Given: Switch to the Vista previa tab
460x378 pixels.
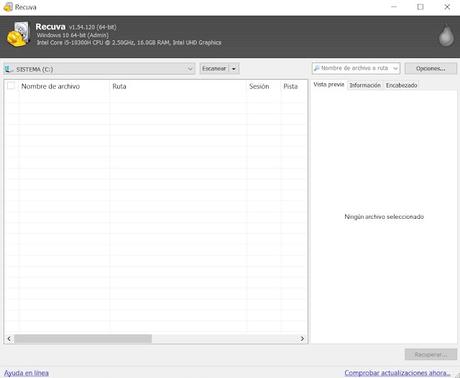Looking at the screenshot, I should coord(329,85).
